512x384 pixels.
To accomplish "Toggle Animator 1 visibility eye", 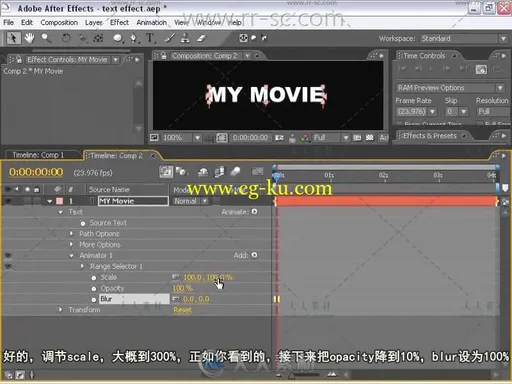I will (8, 255).
